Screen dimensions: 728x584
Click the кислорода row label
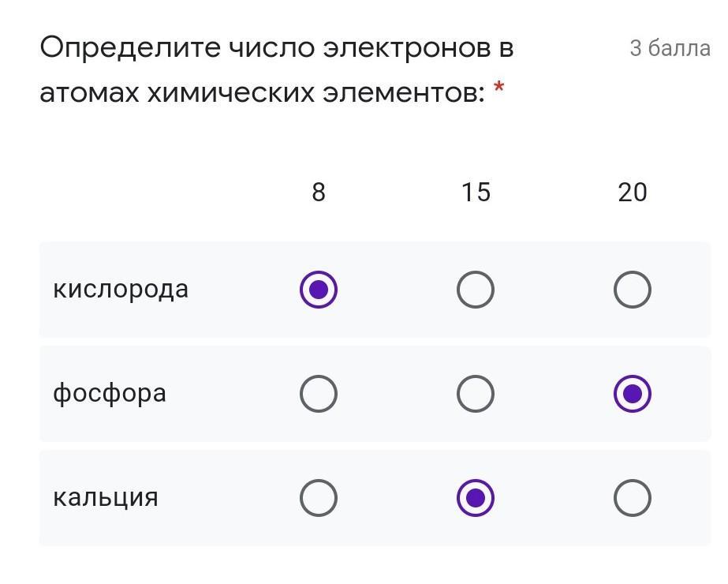pyautogui.click(x=121, y=290)
